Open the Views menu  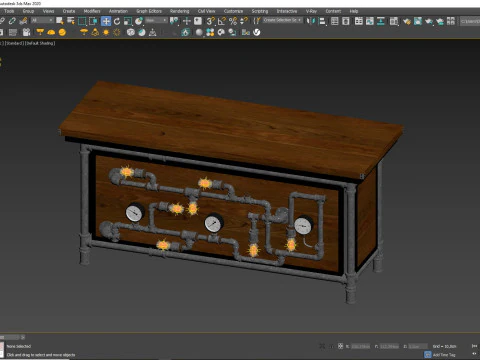click(x=48, y=11)
